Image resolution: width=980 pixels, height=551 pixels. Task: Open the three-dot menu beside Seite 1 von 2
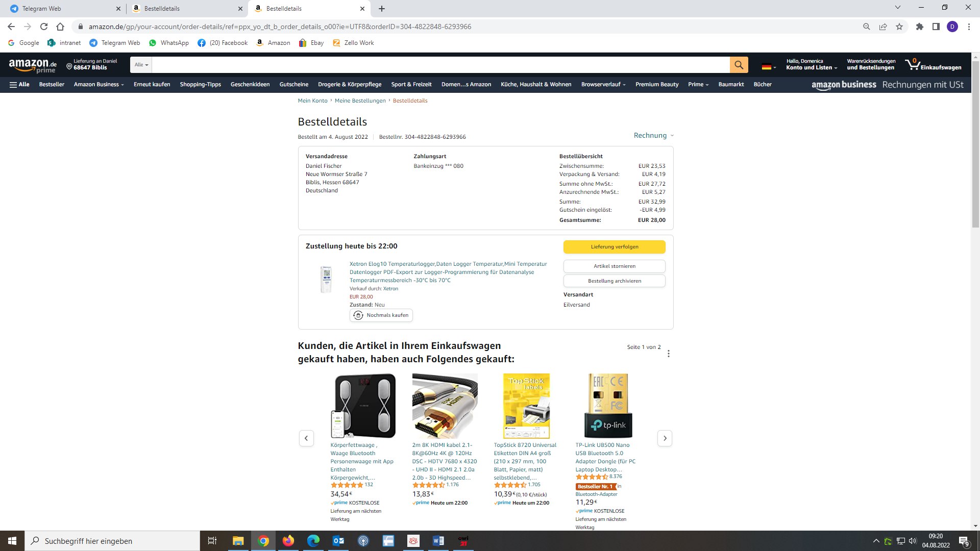tap(668, 354)
